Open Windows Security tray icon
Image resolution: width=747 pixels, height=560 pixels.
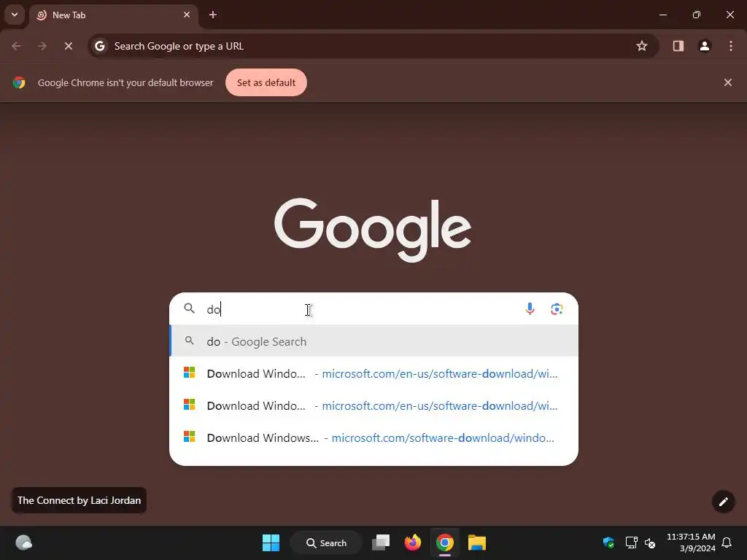[608, 542]
